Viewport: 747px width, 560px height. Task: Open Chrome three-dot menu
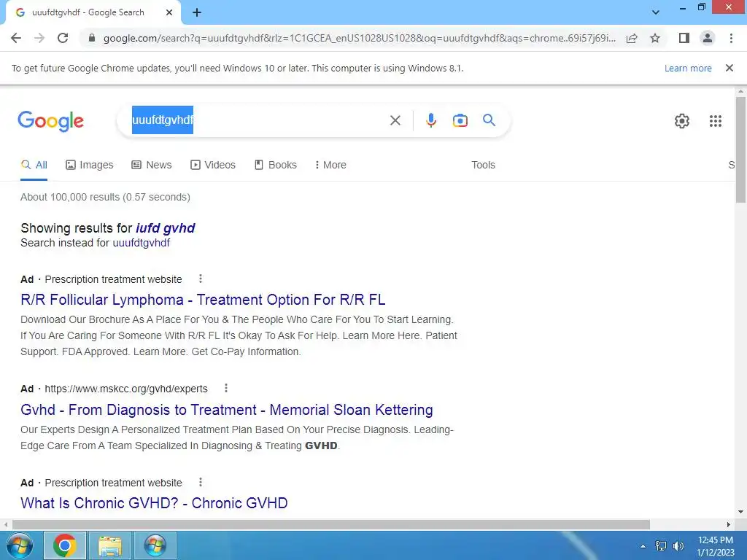pyautogui.click(x=731, y=38)
